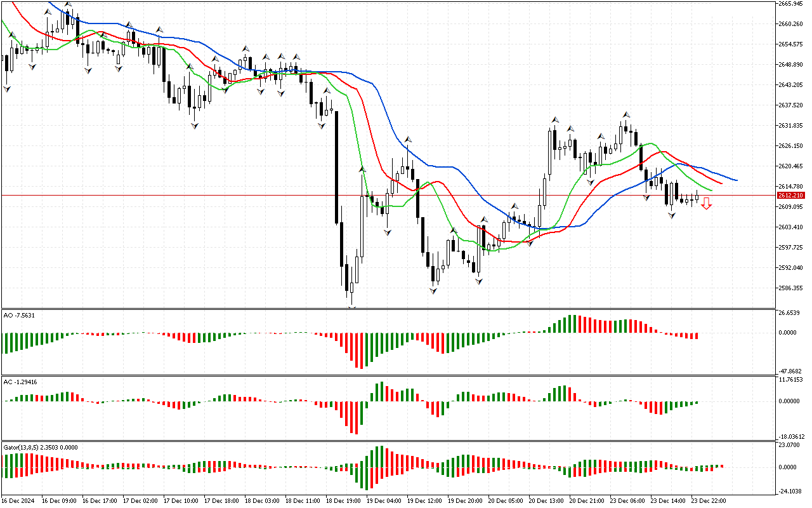Click the 19 Dec 04:00 time label
This screenshot has height=508, width=812.
384,501
